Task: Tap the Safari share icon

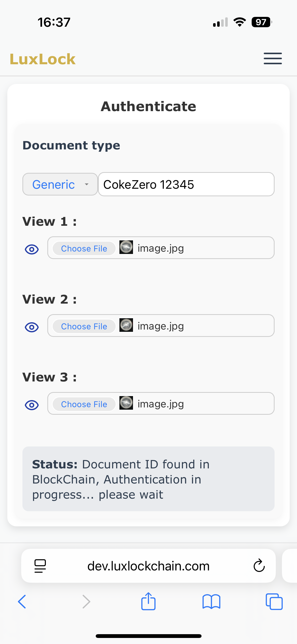Action: (x=148, y=602)
